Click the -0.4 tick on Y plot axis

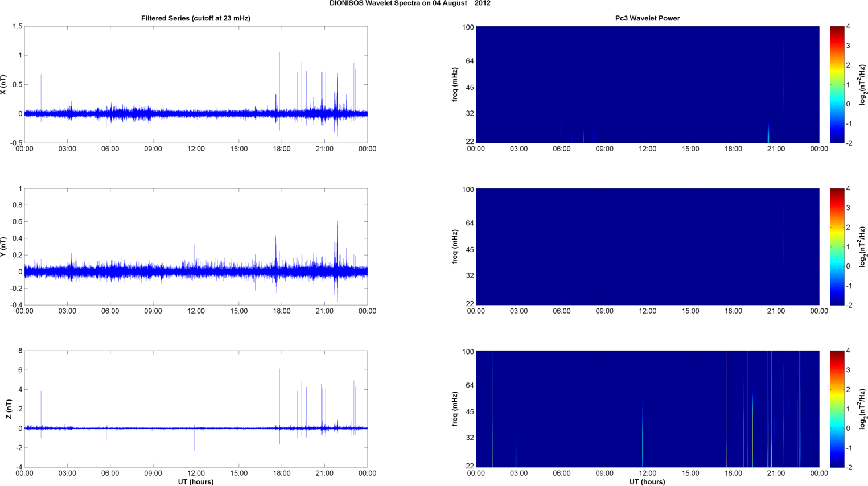pyautogui.click(x=15, y=305)
